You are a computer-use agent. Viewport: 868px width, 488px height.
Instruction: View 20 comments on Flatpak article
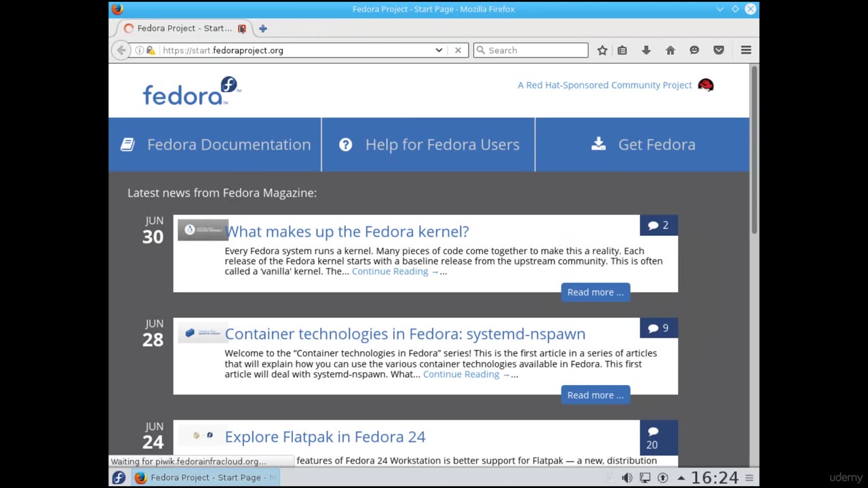pos(658,438)
